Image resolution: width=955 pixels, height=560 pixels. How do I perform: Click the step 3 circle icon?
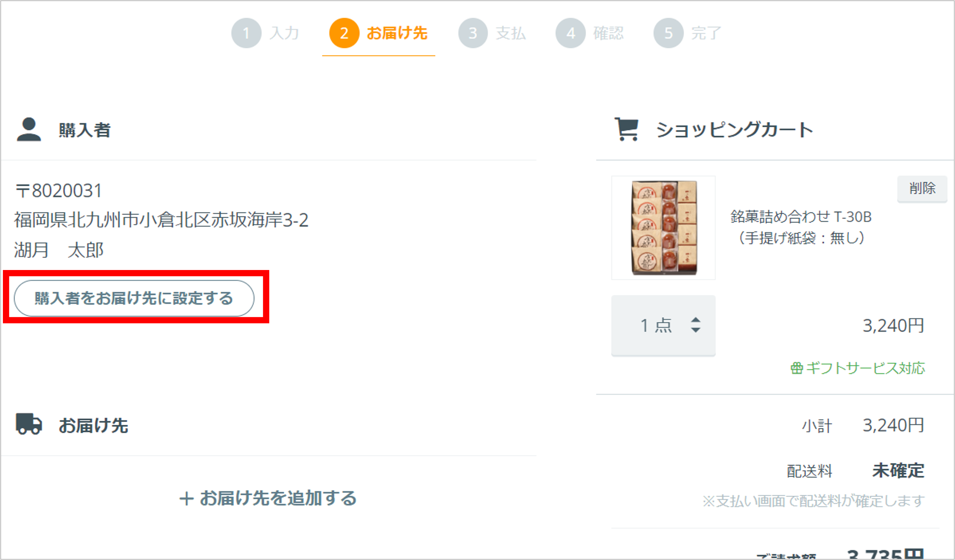pyautogui.click(x=473, y=33)
